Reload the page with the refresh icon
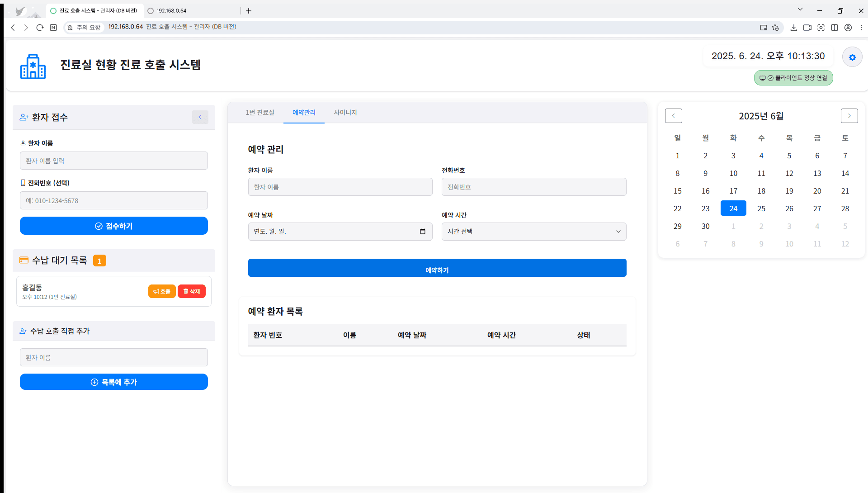Image resolution: width=868 pixels, height=493 pixels. click(40, 28)
